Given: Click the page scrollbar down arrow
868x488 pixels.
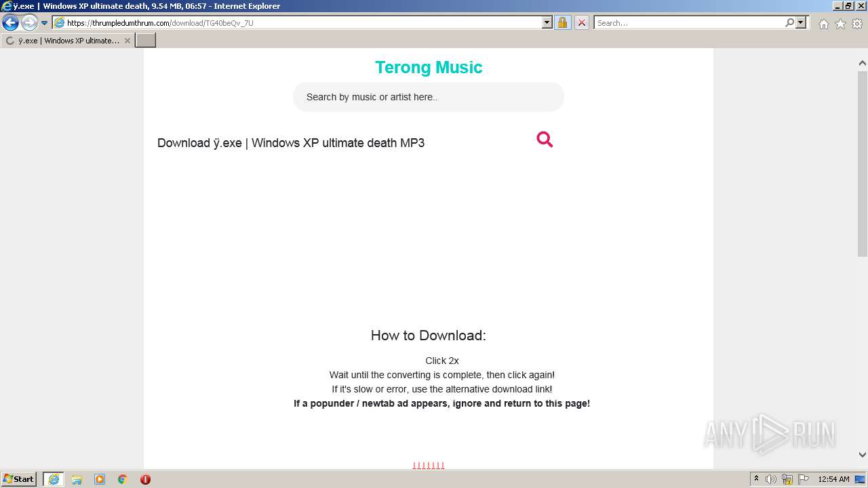Looking at the screenshot, I should click(x=863, y=455).
